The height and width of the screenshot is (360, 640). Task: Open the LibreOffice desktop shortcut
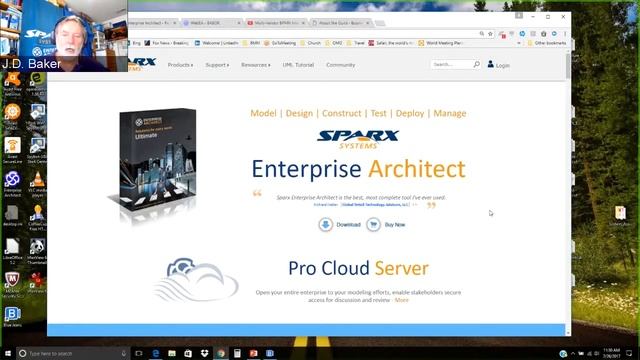[x=12, y=251]
